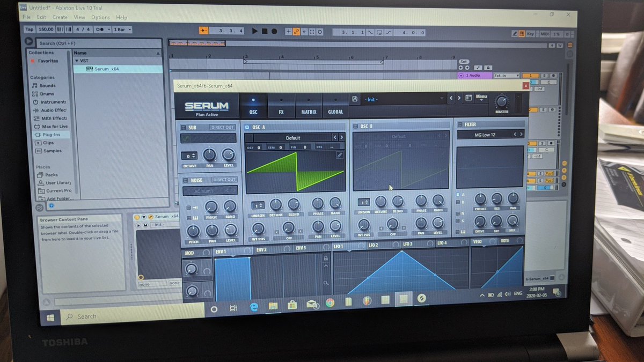Select next OSC A wavetable arrow

pyautogui.click(x=342, y=138)
